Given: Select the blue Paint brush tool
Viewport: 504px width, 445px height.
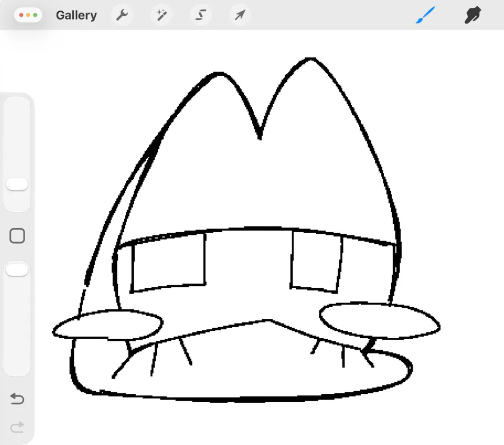Looking at the screenshot, I should pyautogui.click(x=426, y=15).
